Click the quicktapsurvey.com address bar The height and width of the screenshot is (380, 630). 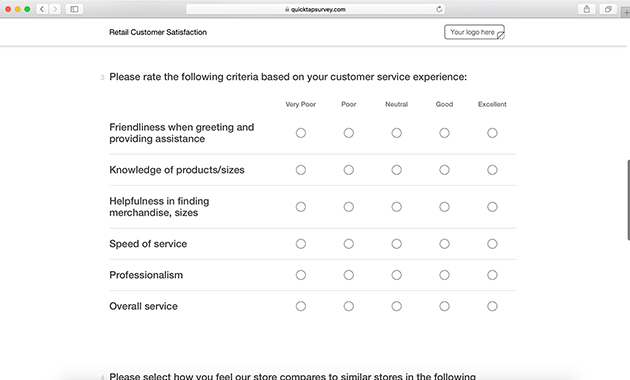316,9
